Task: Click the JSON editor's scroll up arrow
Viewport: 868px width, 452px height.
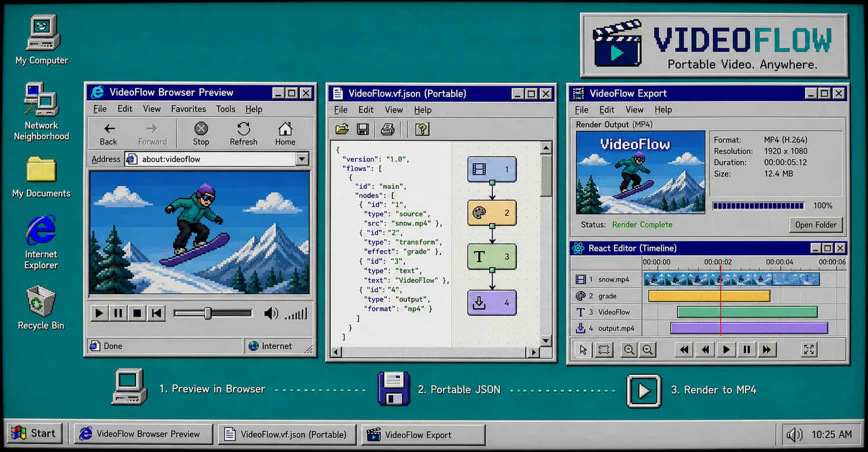Action: (546, 148)
